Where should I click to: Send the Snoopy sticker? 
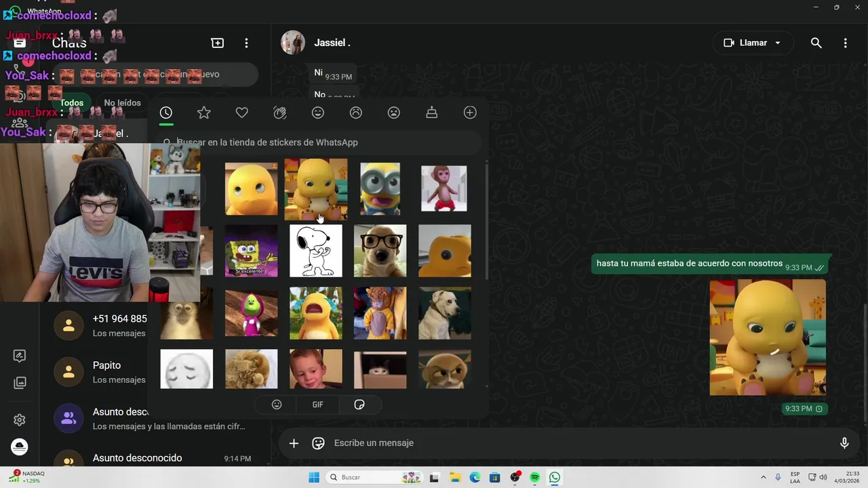coord(316,251)
